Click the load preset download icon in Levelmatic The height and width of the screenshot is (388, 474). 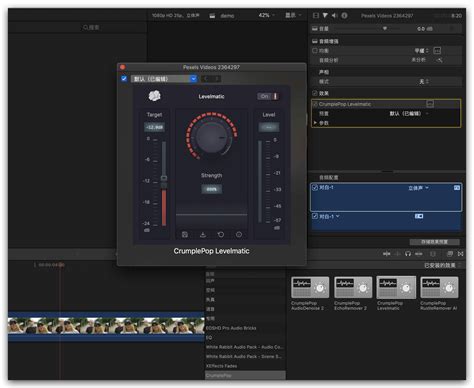click(203, 235)
